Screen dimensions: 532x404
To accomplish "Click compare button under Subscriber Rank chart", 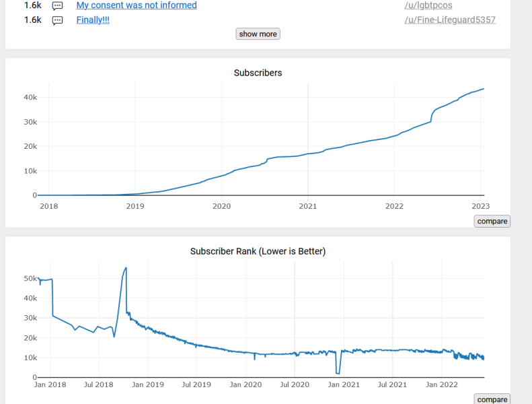I will point(492,399).
